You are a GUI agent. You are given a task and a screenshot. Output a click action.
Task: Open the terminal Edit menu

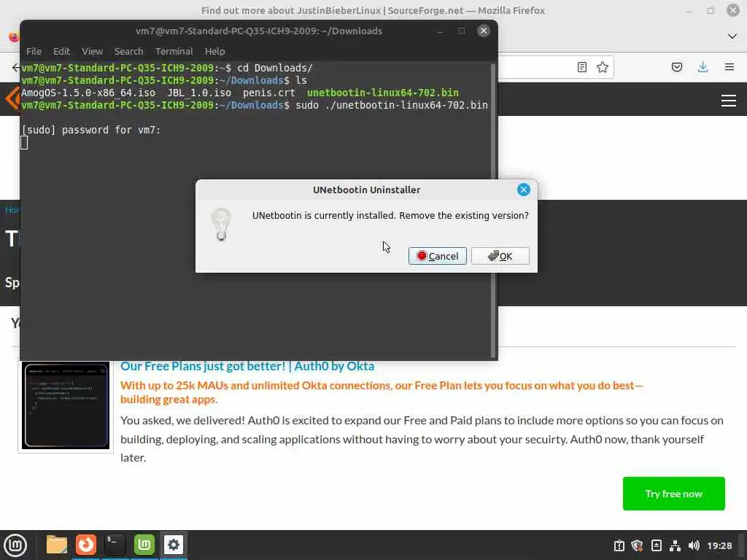[x=61, y=52]
